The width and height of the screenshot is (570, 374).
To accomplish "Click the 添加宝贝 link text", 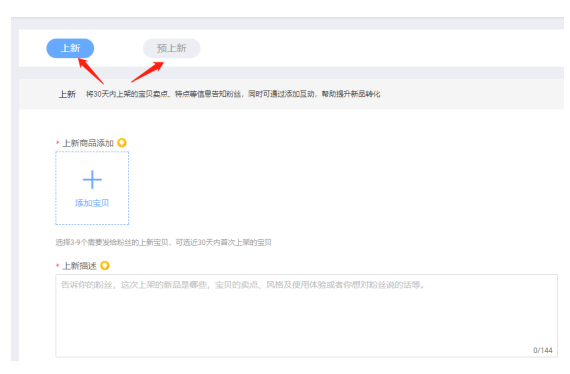I will 92,203.
